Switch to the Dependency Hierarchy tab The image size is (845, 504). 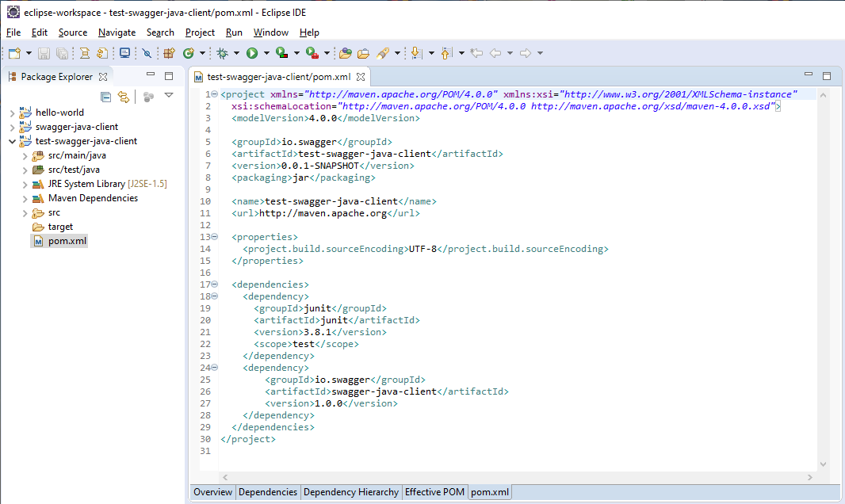pyautogui.click(x=351, y=492)
